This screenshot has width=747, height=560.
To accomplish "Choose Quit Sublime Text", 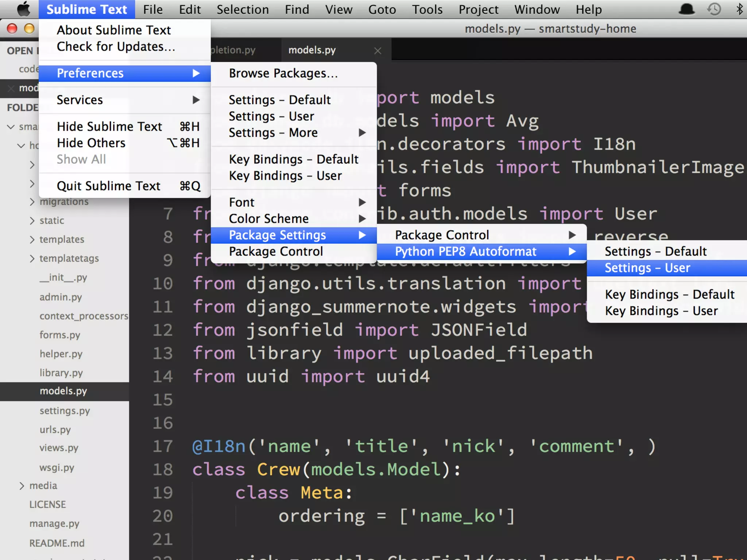I will (x=125, y=186).
